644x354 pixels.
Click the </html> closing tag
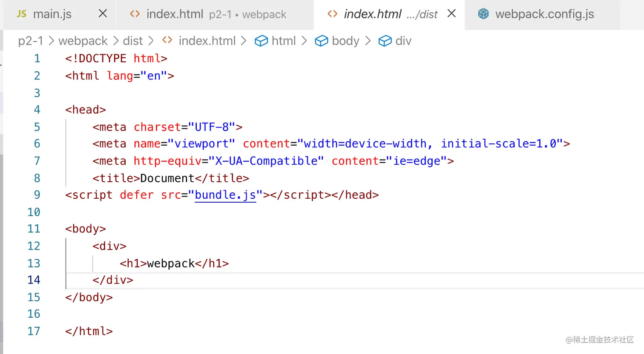coord(89,331)
